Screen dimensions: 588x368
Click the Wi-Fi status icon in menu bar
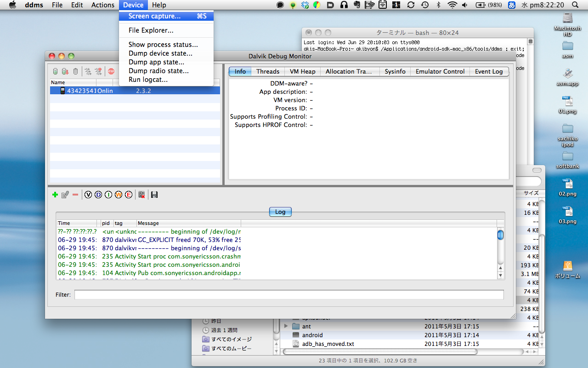452,5
